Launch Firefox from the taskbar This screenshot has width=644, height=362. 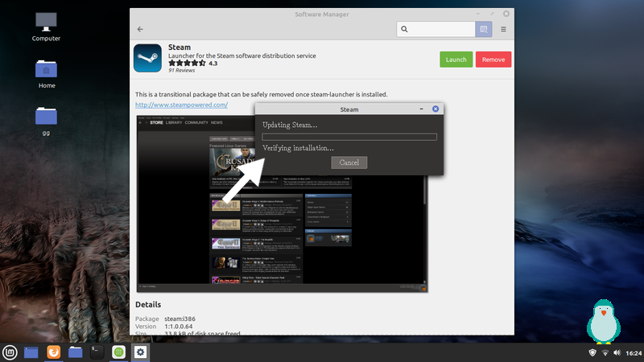(x=53, y=352)
